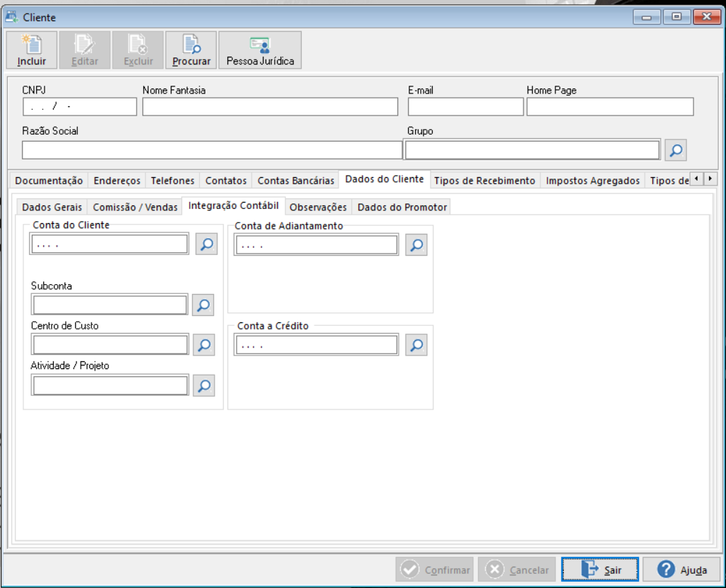The image size is (726, 588).
Task: Click the Cancelar button
Action: tap(517, 570)
